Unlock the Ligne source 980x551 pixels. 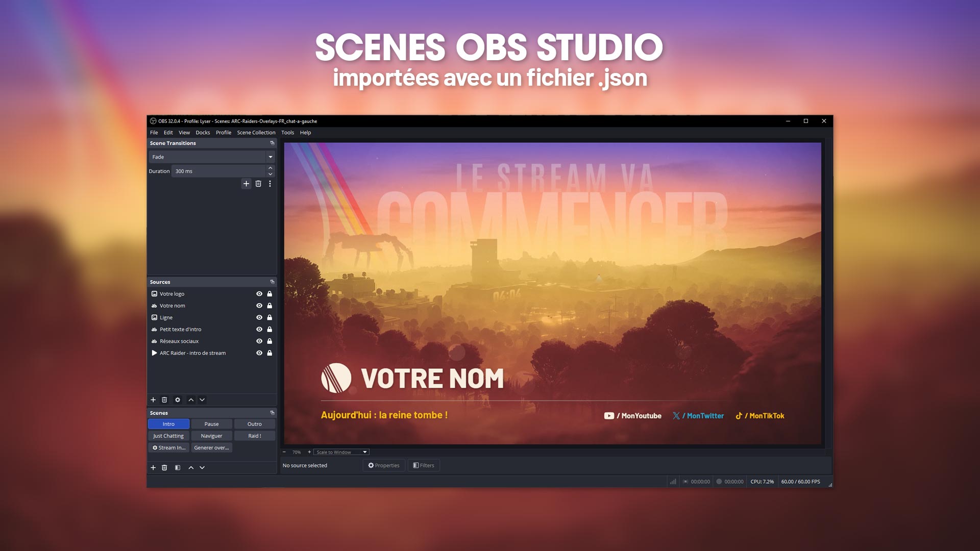269,317
